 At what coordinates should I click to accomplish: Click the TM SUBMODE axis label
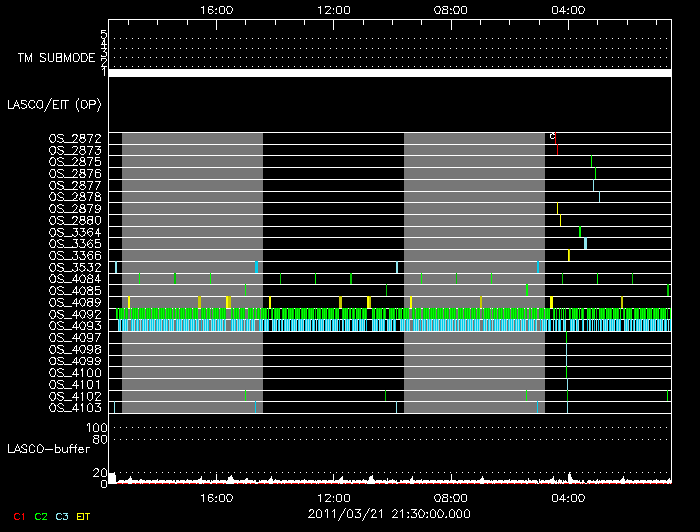click(56, 58)
